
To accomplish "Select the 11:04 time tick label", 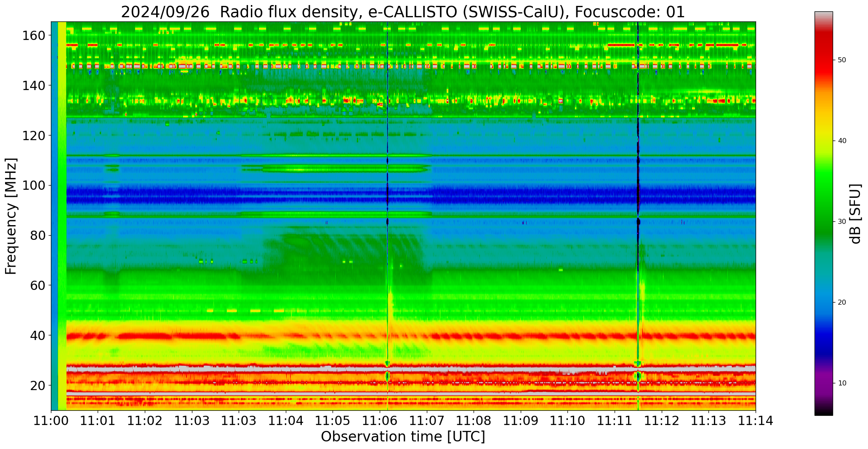I will pyautogui.click(x=286, y=421).
